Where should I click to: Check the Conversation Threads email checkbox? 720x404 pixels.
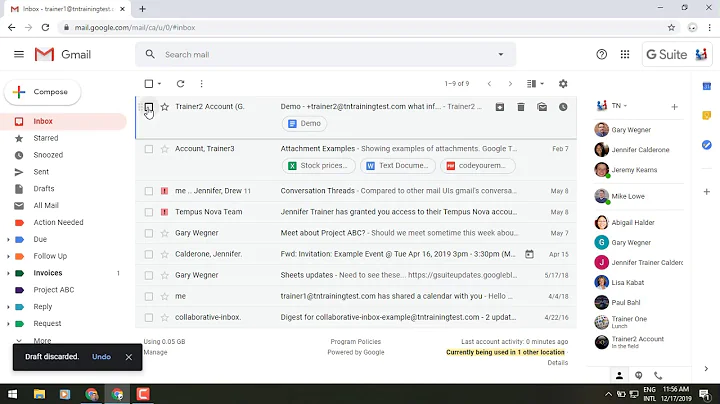[x=149, y=191]
